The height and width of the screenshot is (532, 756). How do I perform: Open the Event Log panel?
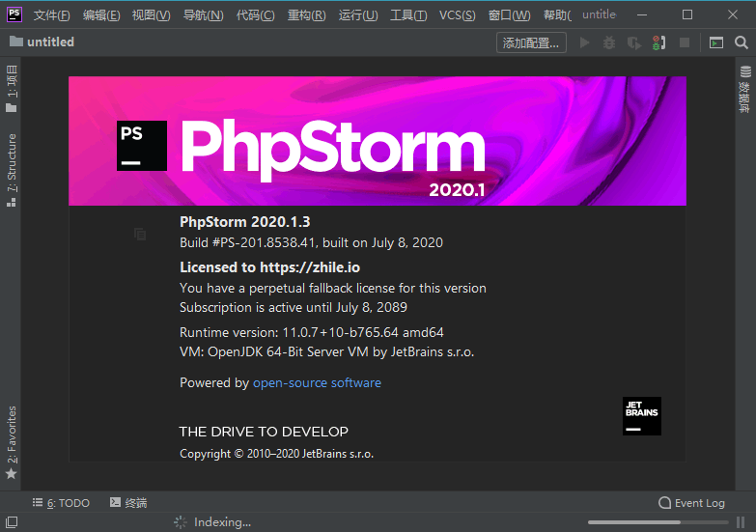pos(692,503)
